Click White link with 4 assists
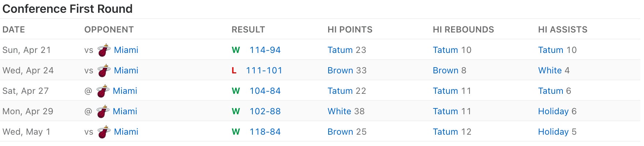Viewport: 644px width, 146px height. 550,70
